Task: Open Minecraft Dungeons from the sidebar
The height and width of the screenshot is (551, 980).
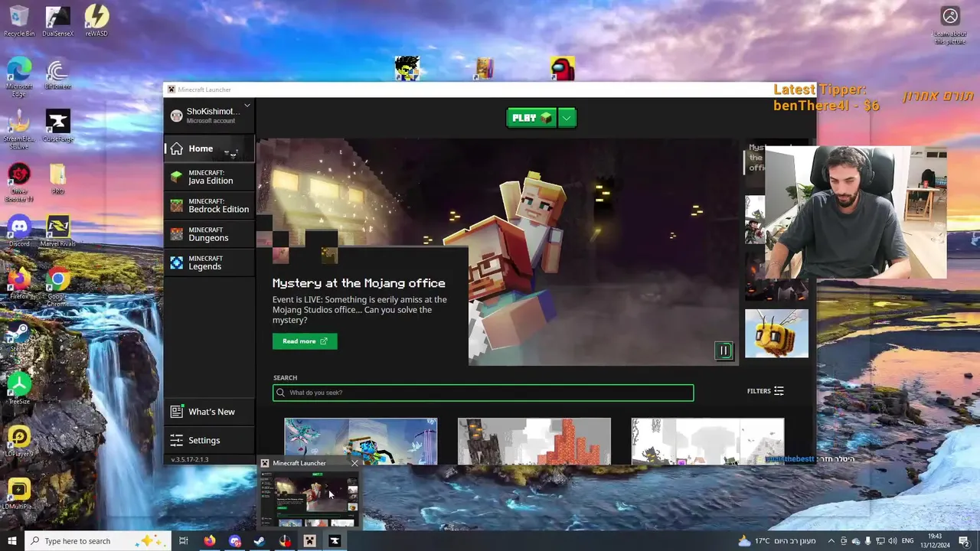Action: tap(209, 234)
